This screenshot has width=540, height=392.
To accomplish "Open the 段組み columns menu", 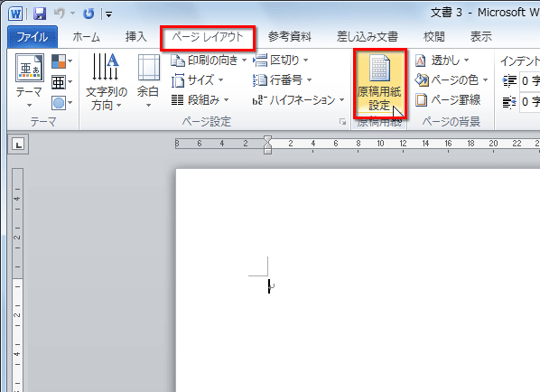I will click(x=200, y=100).
